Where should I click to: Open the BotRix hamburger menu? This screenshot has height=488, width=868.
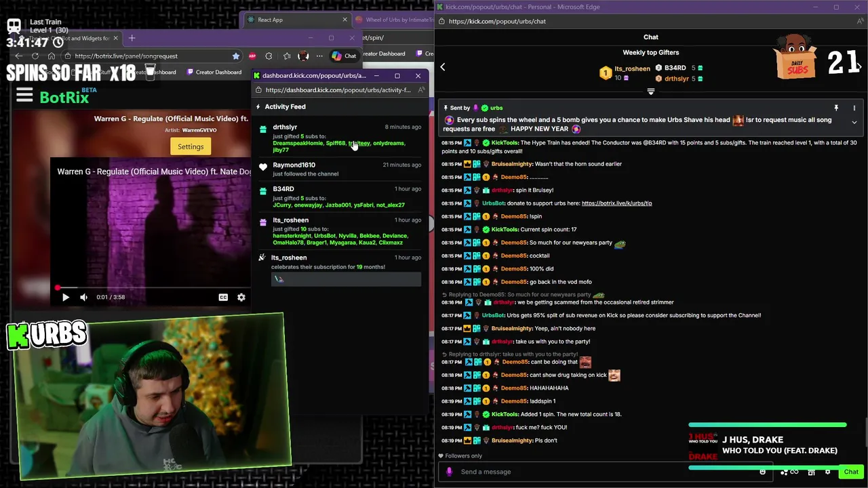pyautogui.click(x=24, y=95)
